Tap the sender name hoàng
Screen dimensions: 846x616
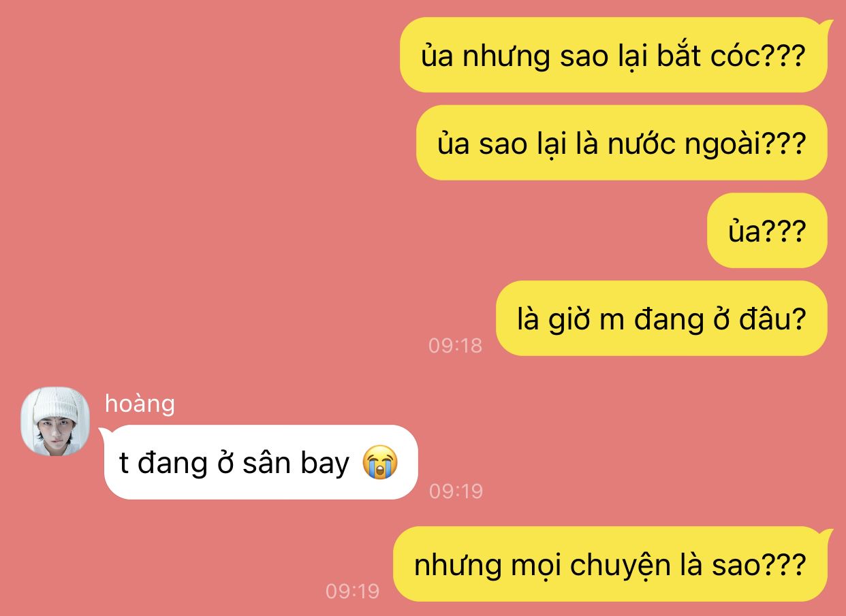pos(140,404)
